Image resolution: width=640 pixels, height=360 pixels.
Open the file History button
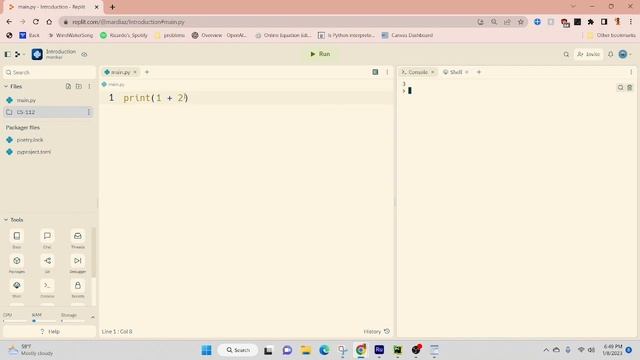(377, 331)
